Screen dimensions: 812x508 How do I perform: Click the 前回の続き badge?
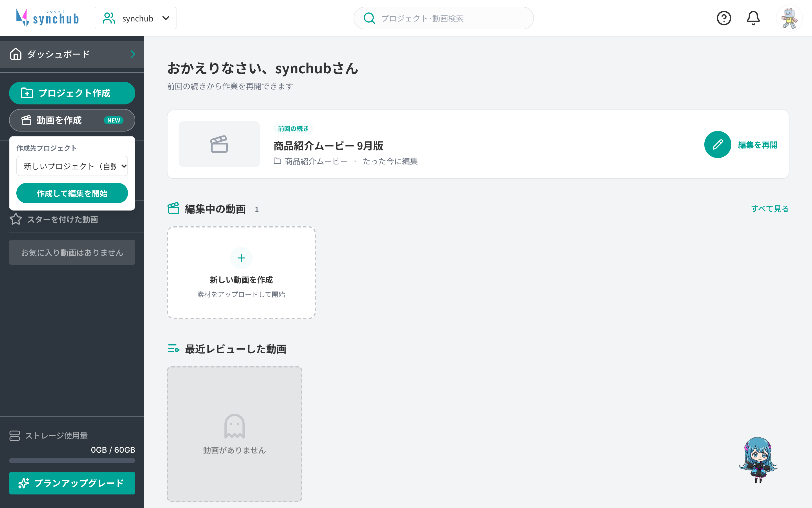(293, 129)
